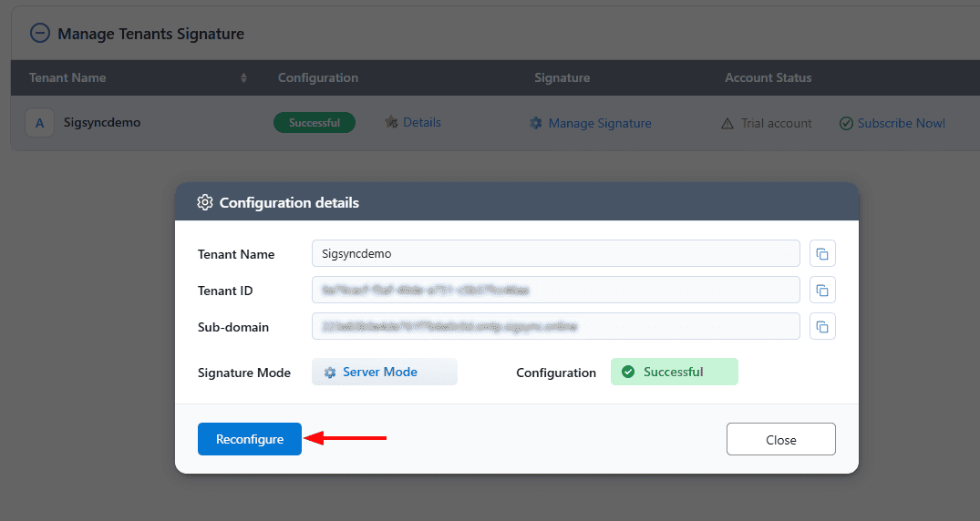This screenshot has height=521, width=980.
Task: Collapse the Manage Tenants Signature section
Action: (x=39, y=34)
